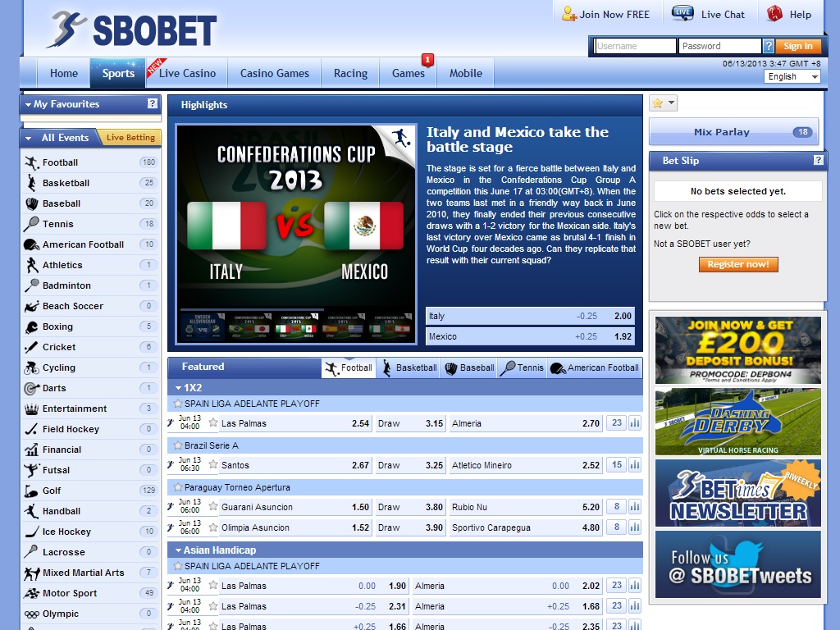The width and height of the screenshot is (840, 630).
Task: Switch Featured to Basketball tab
Action: 410,368
